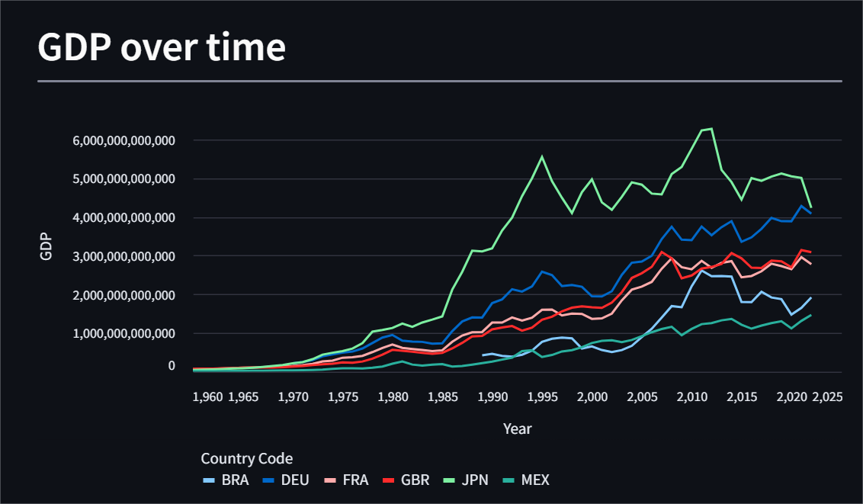Select the JPN legend label
Screen dimensions: 863x504
tap(475, 480)
